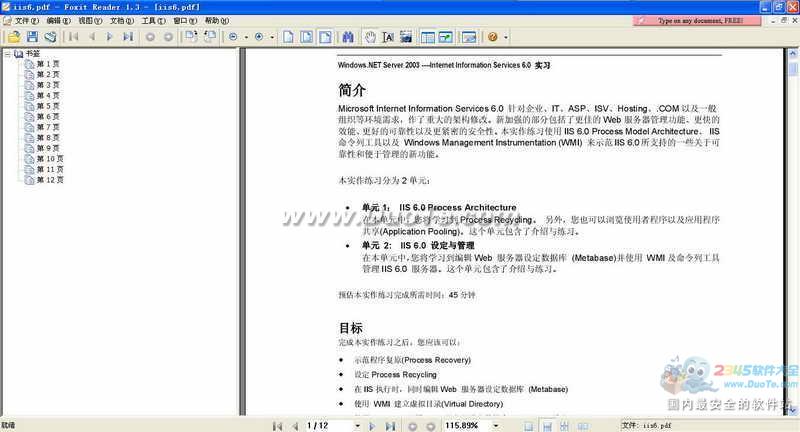Click status bar text 文件: iis6.pdf
The width and height of the screenshot is (800, 432).
[646, 425]
